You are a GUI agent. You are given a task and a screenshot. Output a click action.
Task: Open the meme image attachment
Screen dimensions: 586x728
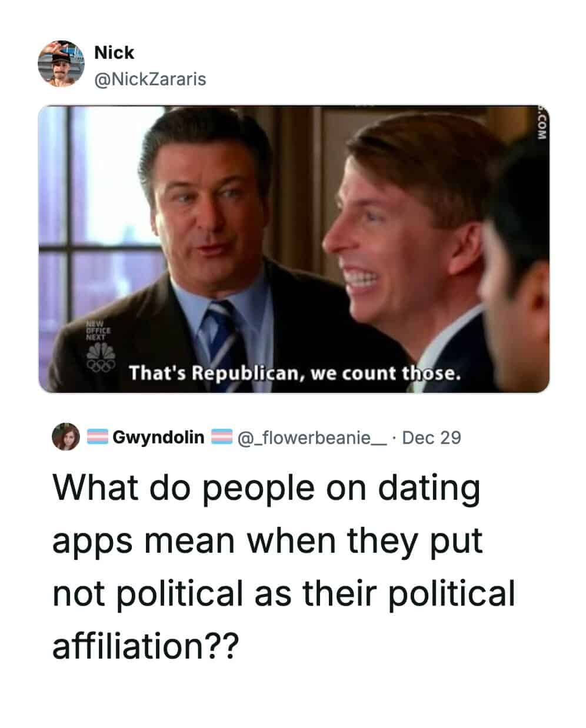pos(294,249)
